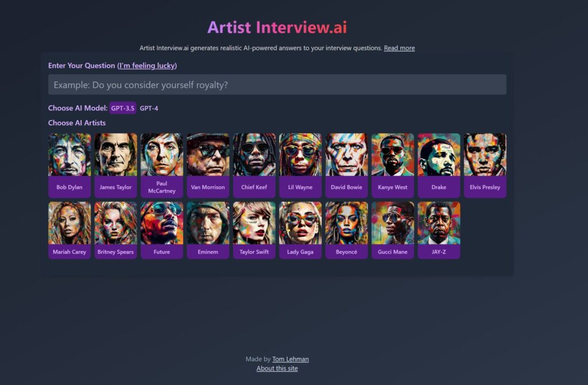588x385 pixels.
Task: Open the "About this site" link
Action: tap(277, 368)
